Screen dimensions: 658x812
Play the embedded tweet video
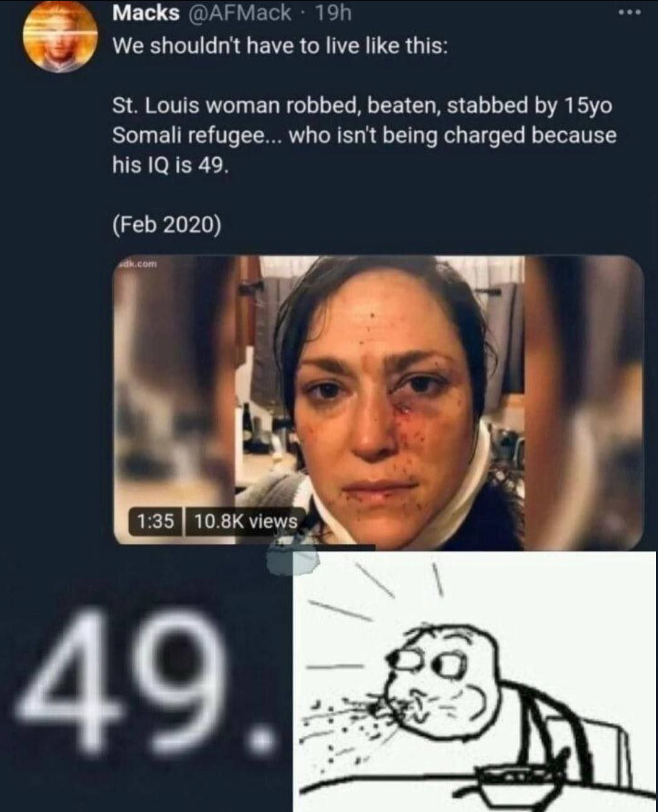coord(378,401)
